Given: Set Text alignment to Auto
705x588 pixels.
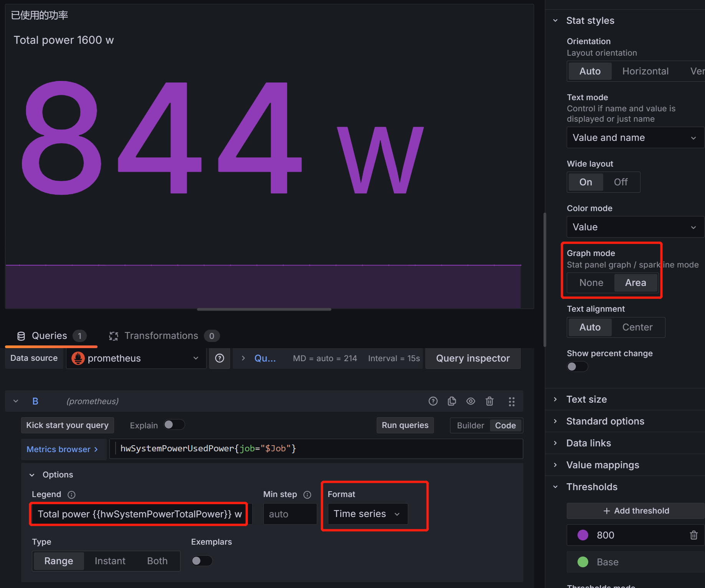Looking at the screenshot, I should (590, 327).
